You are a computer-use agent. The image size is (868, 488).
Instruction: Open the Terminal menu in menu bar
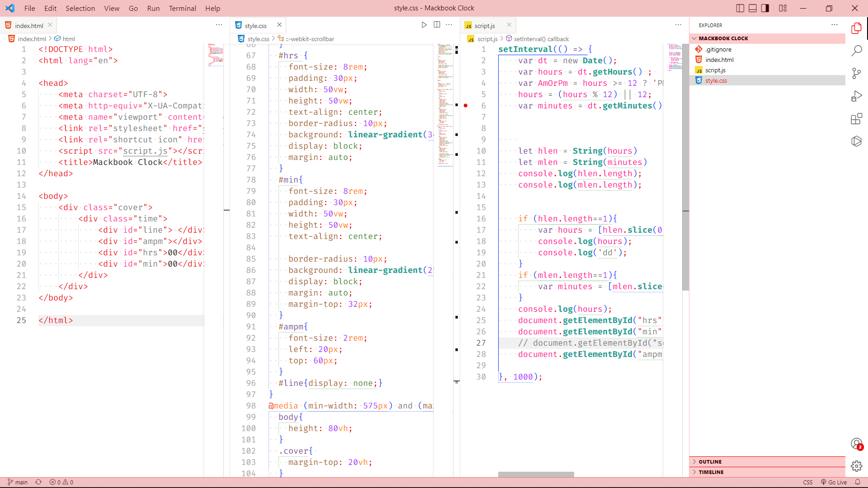tap(183, 8)
